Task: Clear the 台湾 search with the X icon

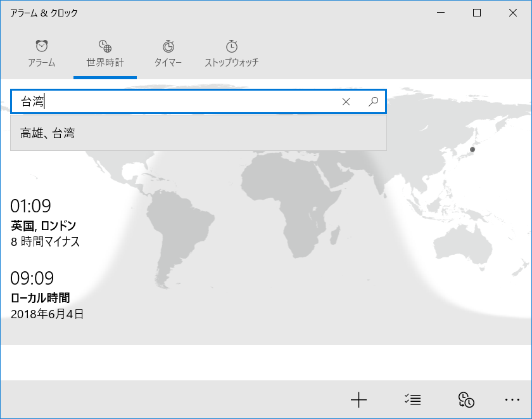Action: click(346, 101)
